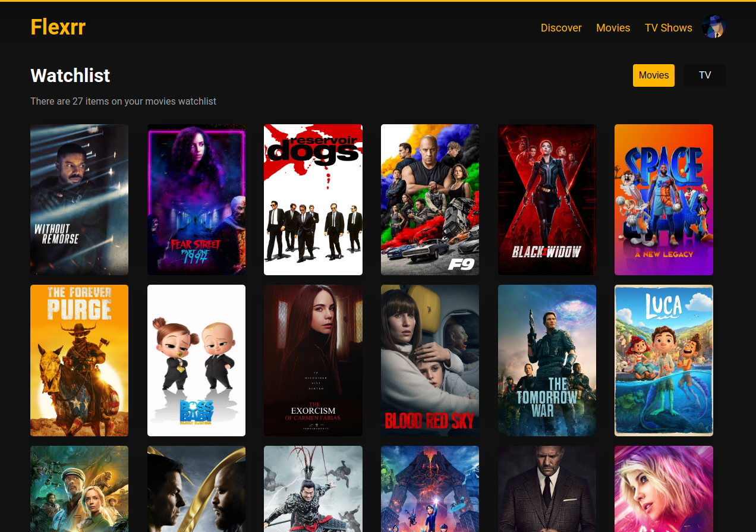Screen dimensions: 756x532
Task: Open the F9 movie poster
Action: coord(430,200)
